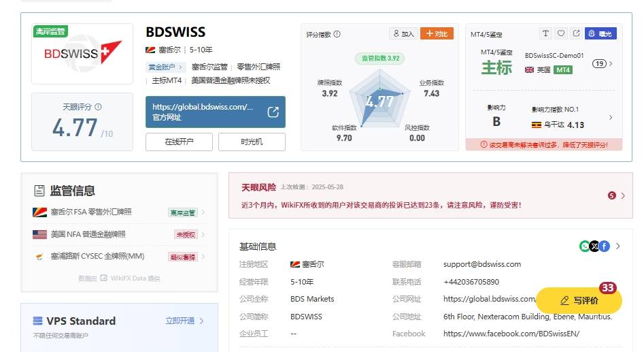The image size is (644, 352).
Task: Click the 未授权 badge
Action: 186,235
